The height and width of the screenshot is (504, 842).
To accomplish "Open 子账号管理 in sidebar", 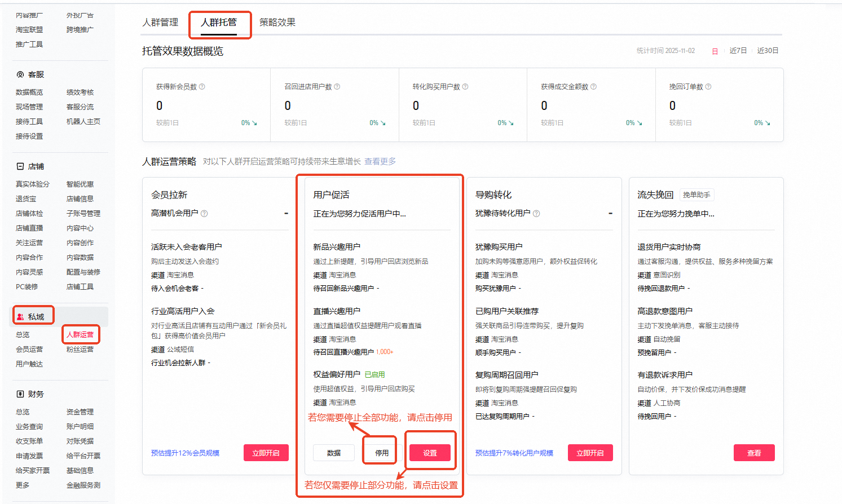I will tap(83, 214).
